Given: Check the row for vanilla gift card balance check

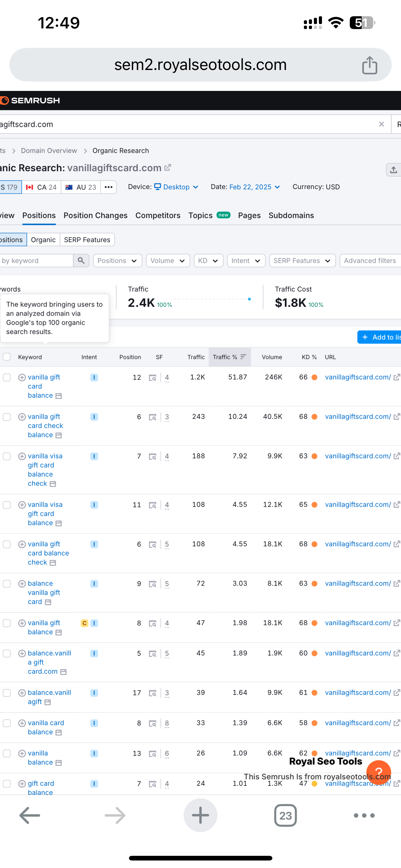Looking at the screenshot, I should click(7, 544).
